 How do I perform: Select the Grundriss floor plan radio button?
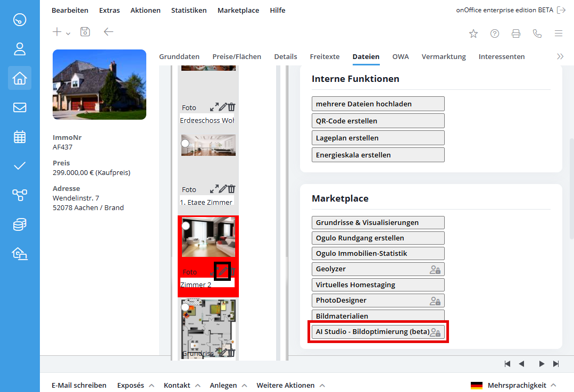pos(185,307)
